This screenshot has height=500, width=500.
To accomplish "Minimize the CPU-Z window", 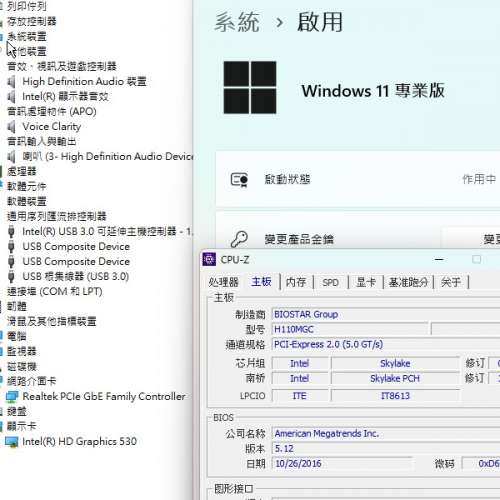I will [x=439, y=259].
